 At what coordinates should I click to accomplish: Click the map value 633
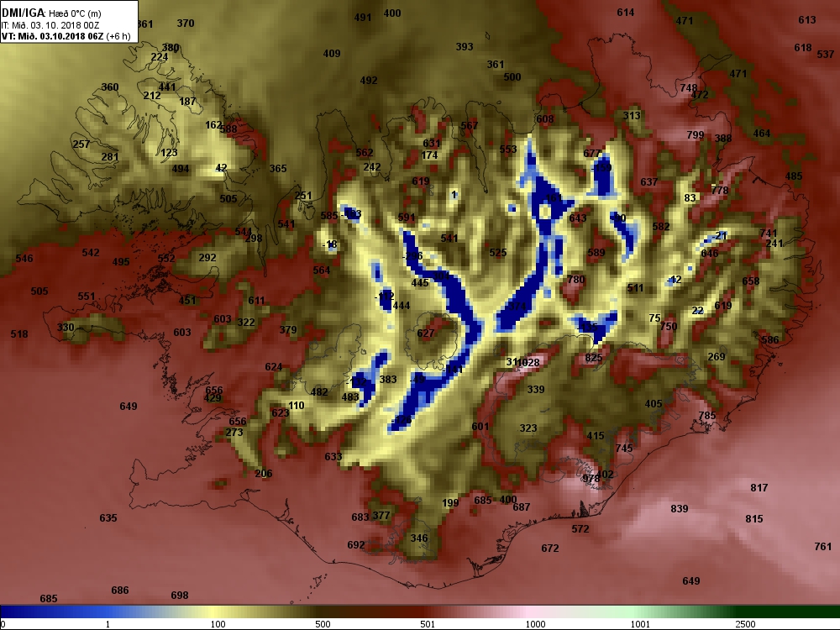click(x=333, y=456)
